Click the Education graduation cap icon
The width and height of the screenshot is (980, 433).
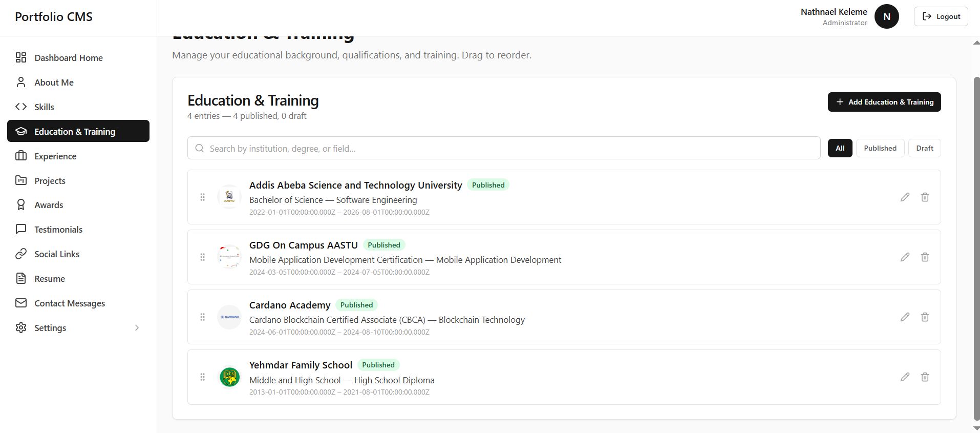point(21,131)
